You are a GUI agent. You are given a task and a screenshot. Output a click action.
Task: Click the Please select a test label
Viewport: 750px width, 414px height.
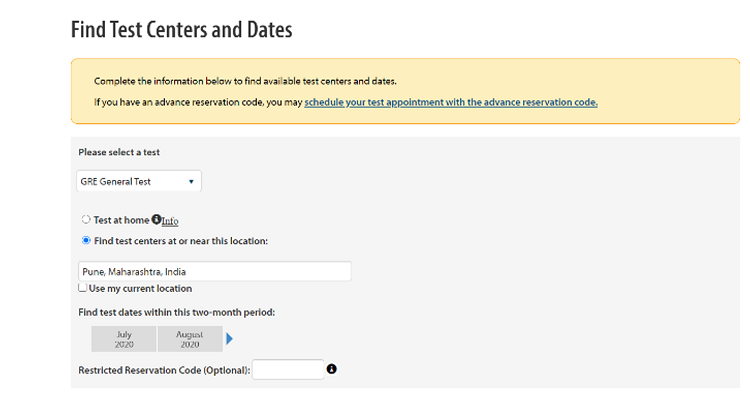pos(119,152)
